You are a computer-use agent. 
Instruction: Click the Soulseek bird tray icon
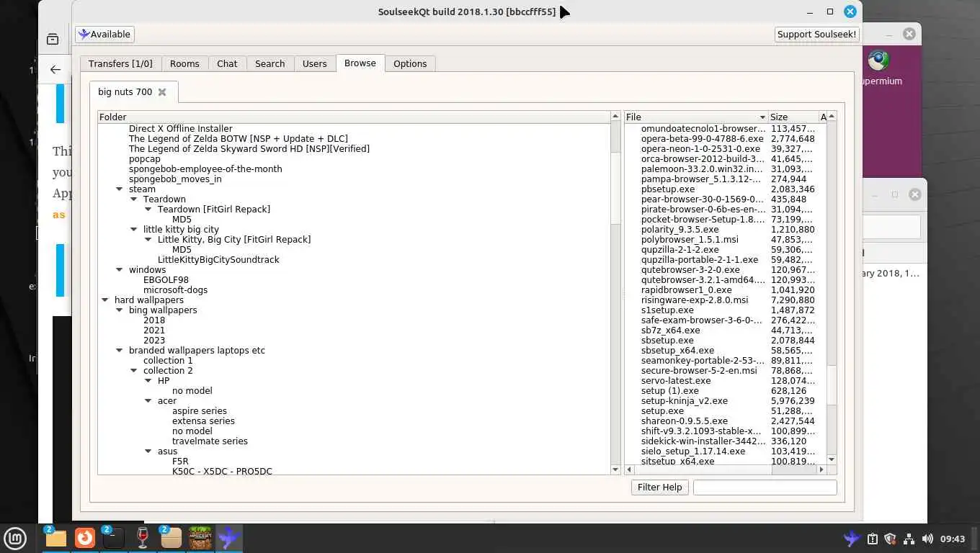[x=852, y=539]
